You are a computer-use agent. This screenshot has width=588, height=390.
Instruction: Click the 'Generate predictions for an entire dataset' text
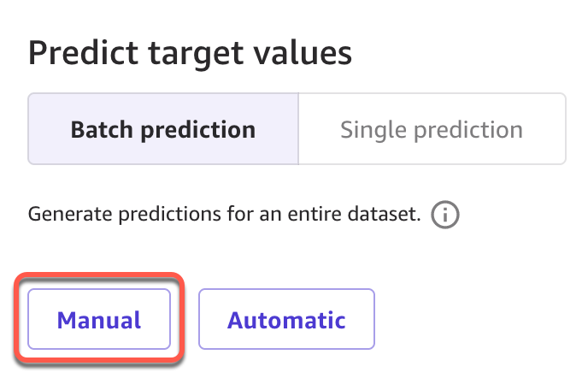225,214
